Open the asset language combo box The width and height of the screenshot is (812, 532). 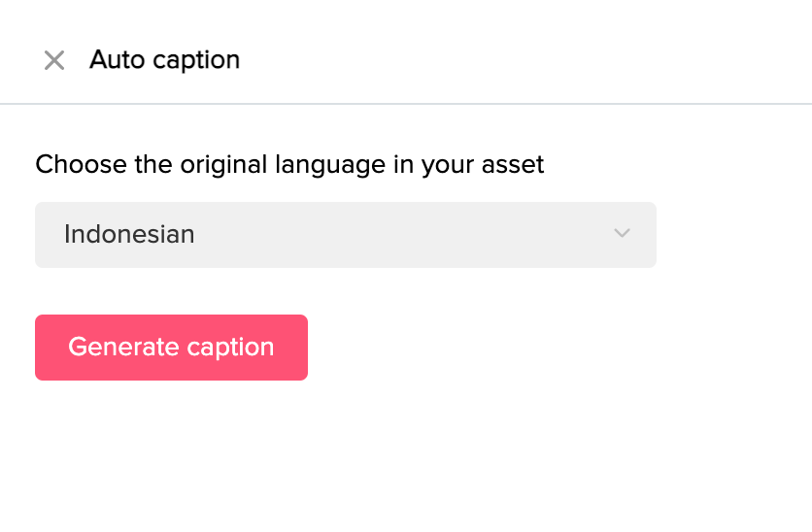[345, 234]
